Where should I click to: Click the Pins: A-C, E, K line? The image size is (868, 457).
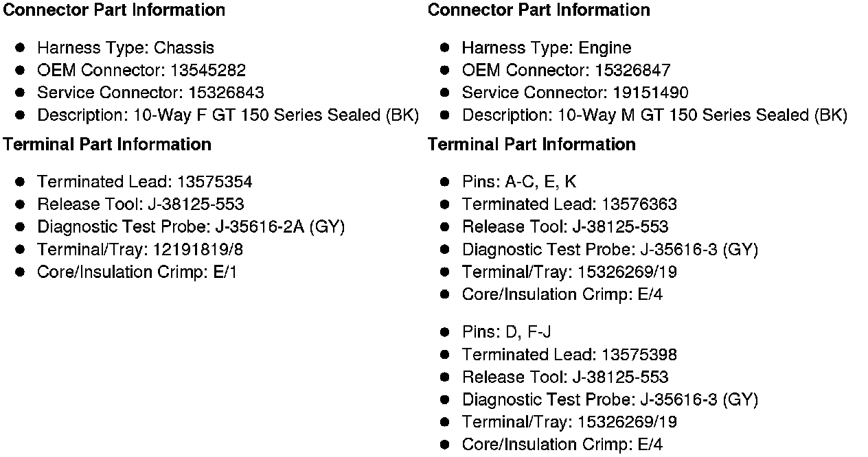519,182
